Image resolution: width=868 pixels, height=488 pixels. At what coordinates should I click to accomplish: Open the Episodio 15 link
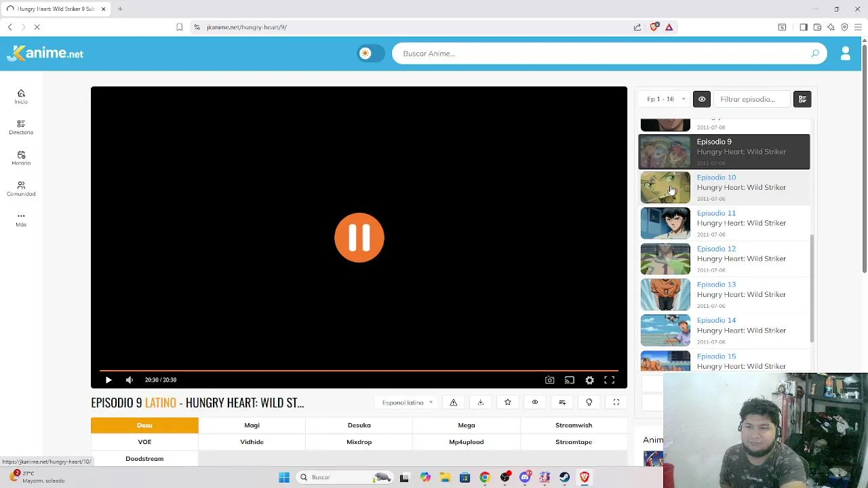(x=716, y=357)
